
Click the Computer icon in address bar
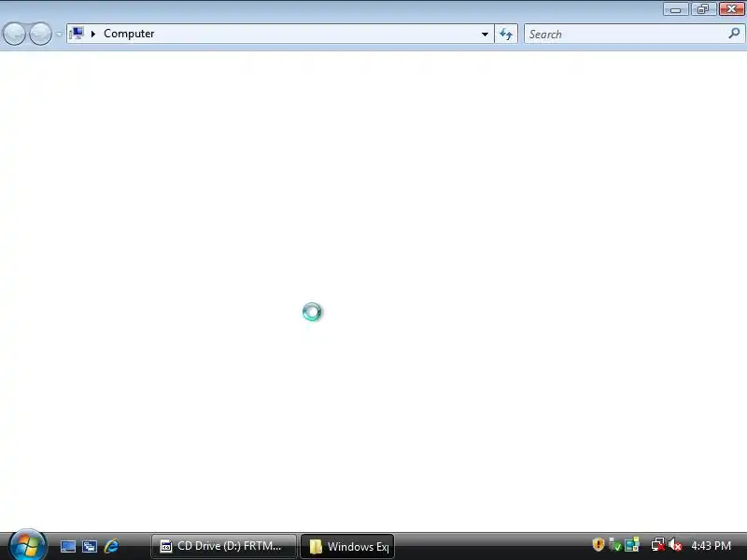pos(77,34)
